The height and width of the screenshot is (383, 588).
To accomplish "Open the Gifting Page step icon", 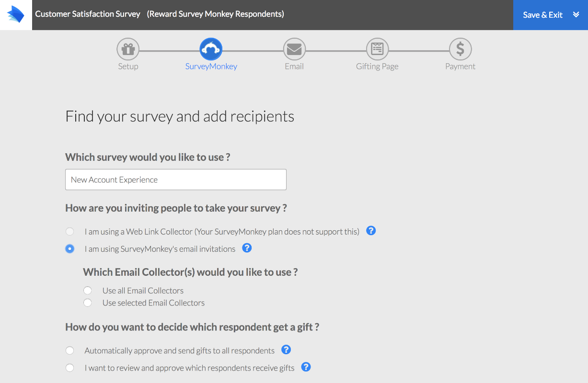I will click(377, 49).
